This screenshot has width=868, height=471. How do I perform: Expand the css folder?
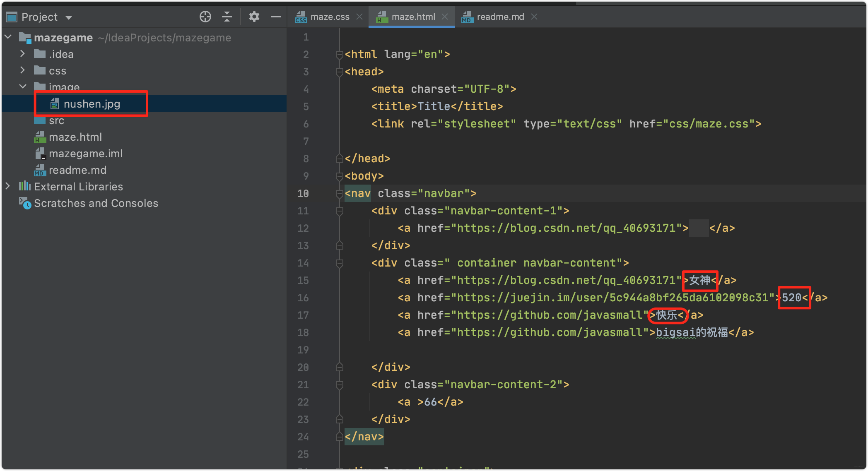click(x=23, y=70)
